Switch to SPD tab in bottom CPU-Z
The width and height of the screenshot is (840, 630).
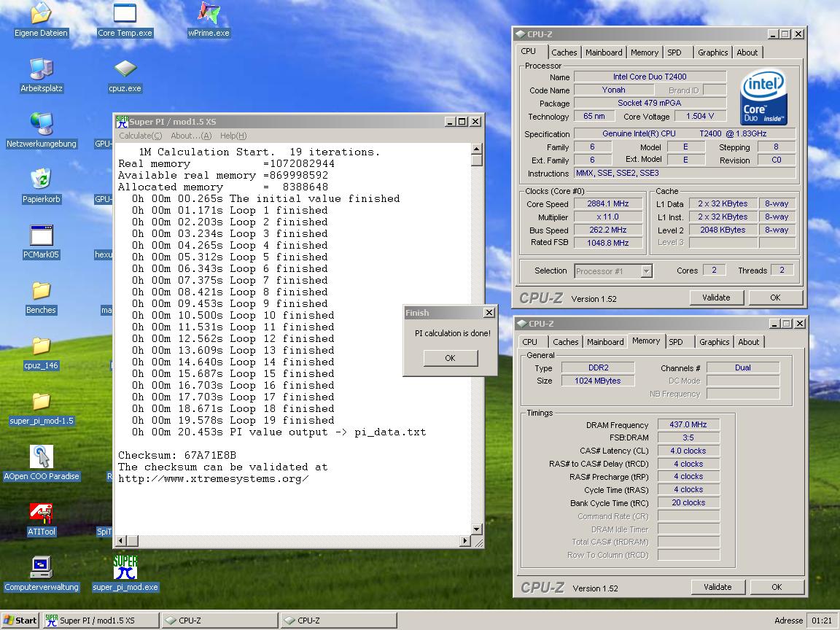676,342
